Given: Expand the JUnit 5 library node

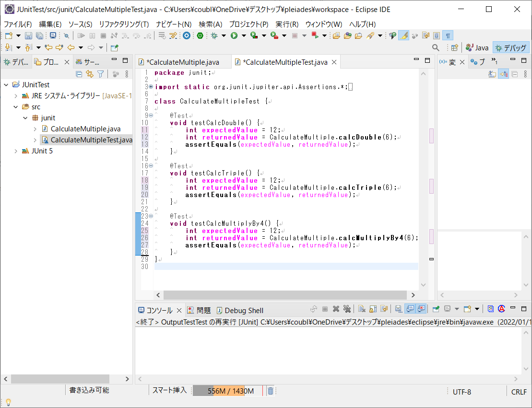Looking at the screenshot, I should (16, 151).
